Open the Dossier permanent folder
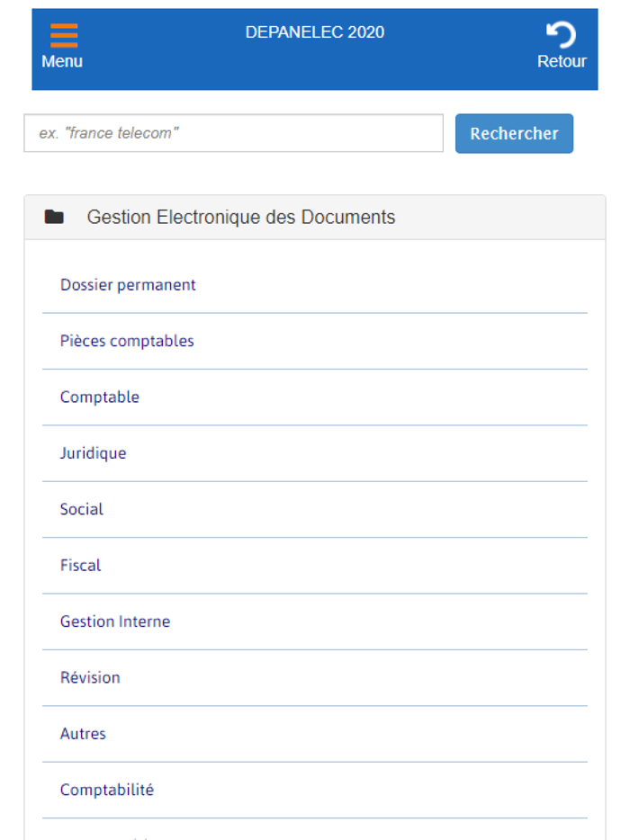The height and width of the screenshot is (840, 630). click(x=128, y=285)
